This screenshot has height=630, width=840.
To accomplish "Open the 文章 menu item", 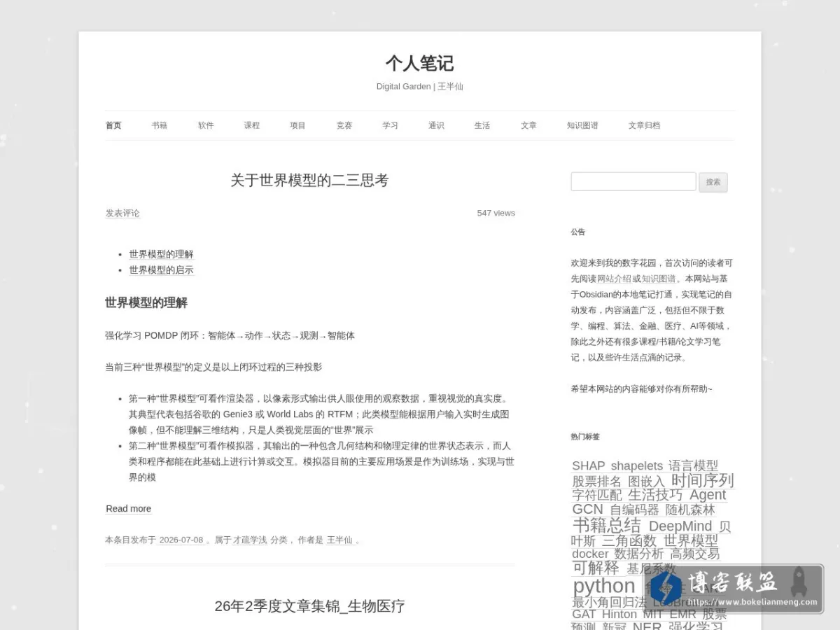I will 528,125.
